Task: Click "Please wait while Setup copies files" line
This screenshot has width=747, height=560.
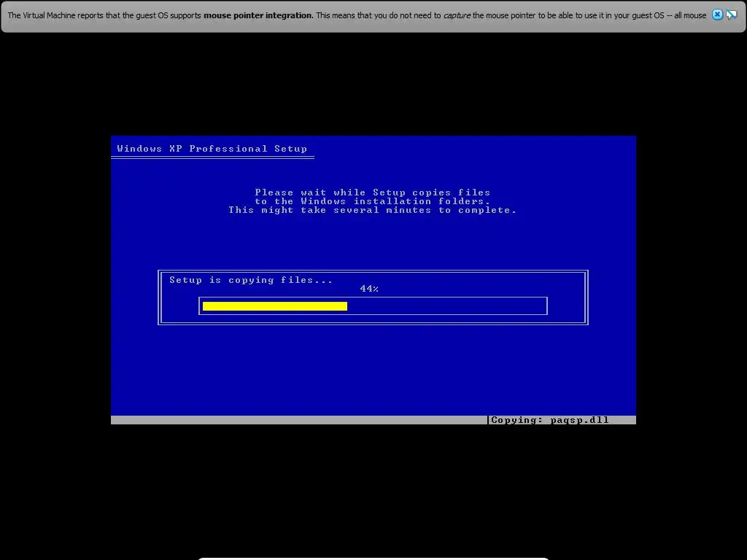Action: (x=373, y=192)
